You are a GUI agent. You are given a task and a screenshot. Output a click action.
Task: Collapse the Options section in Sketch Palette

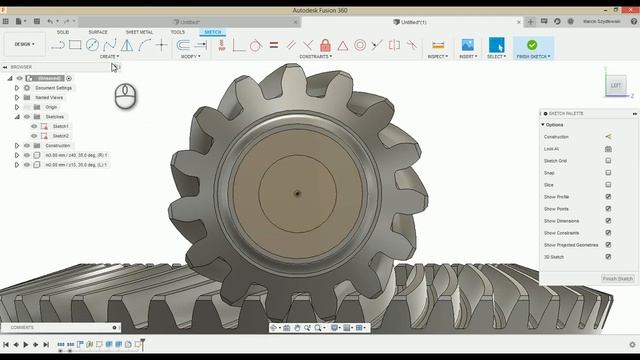tap(543, 125)
